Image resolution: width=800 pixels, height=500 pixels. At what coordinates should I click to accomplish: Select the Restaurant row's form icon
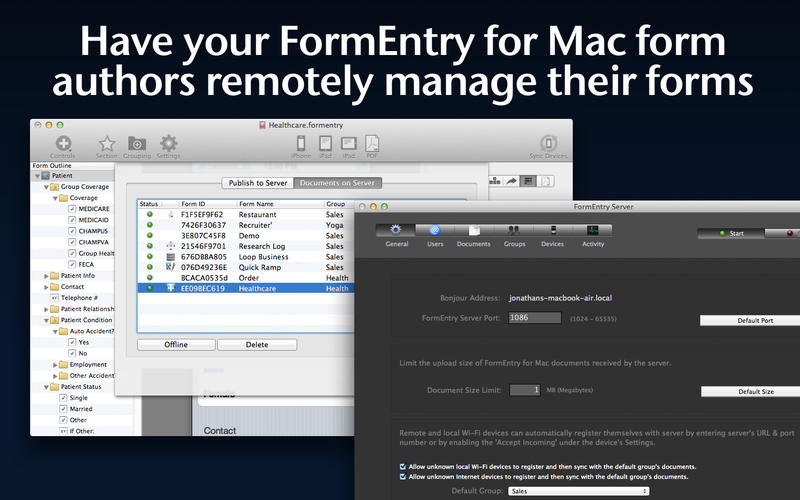(x=171, y=214)
